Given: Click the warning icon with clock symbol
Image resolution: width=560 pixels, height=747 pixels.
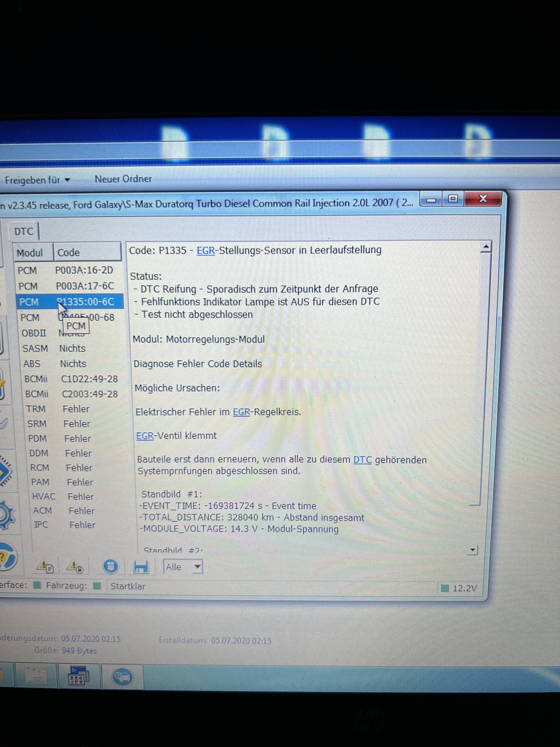Looking at the screenshot, I should [x=75, y=567].
